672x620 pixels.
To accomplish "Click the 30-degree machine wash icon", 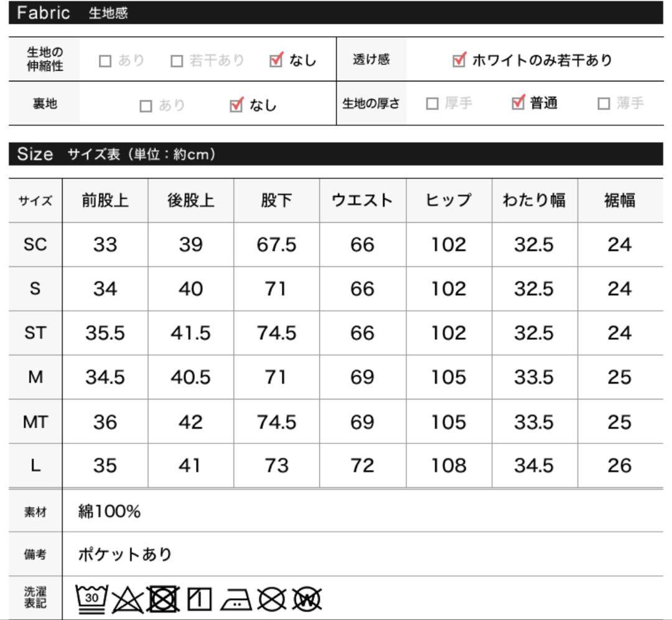I will 91,599.
